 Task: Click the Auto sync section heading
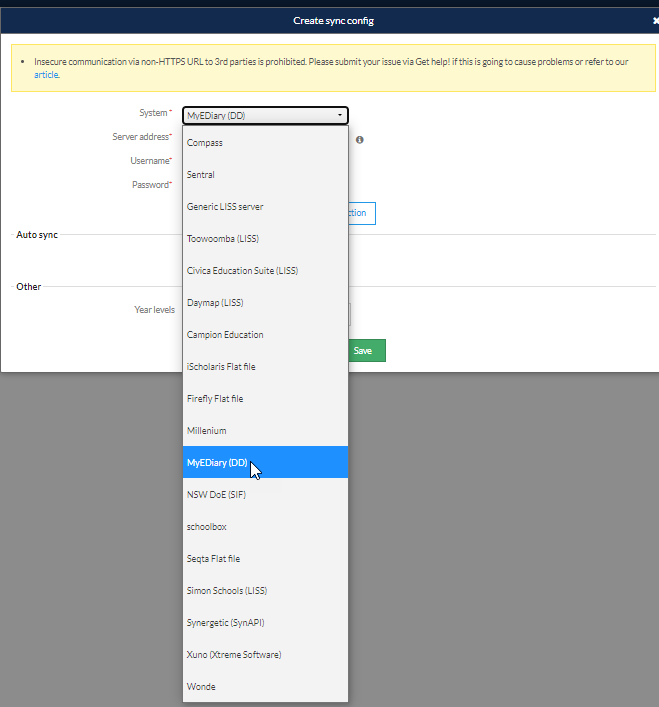(37, 234)
